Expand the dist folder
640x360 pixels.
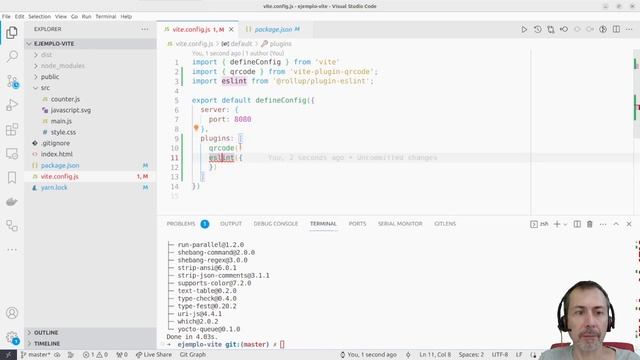pos(90,55)
